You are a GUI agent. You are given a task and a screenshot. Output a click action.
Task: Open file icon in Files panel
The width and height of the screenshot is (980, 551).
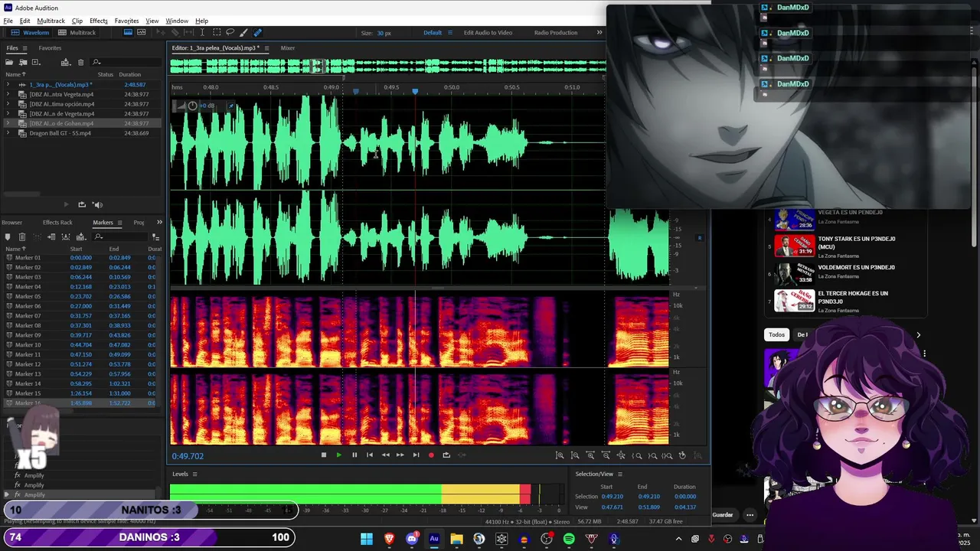click(x=9, y=62)
